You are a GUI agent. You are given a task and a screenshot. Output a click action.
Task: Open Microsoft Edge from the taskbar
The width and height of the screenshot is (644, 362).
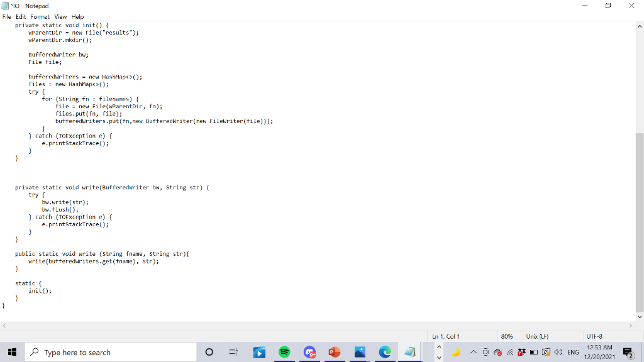pyautogui.click(x=384, y=352)
